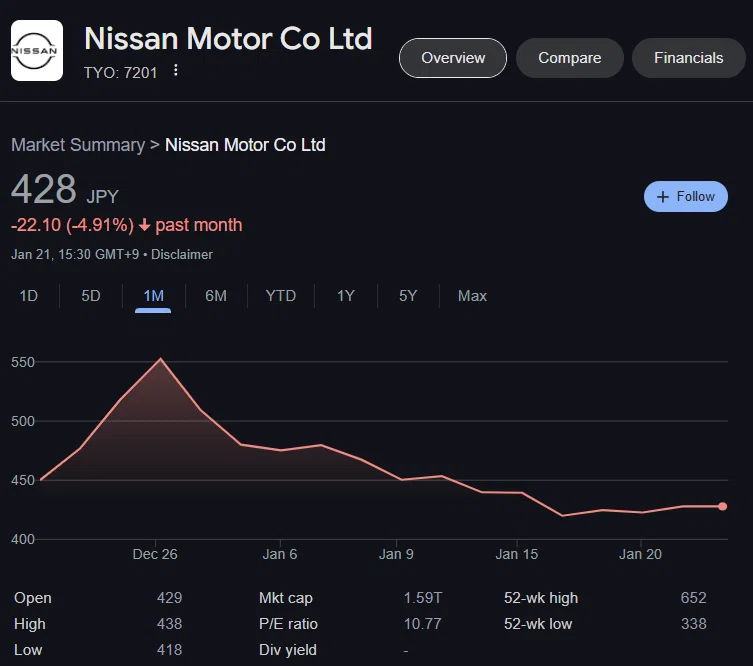Click the Low value 418
The width and height of the screenshot is (753, 666).
click(x=170, y=650)
